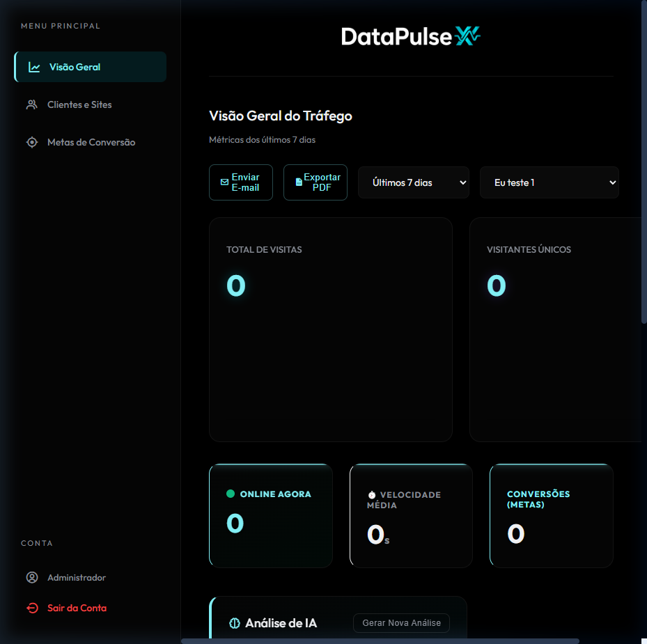This screenshot has width=647, height=644.
Task: Open the Clientes e Sites menu item
Action: click(79, 105)
